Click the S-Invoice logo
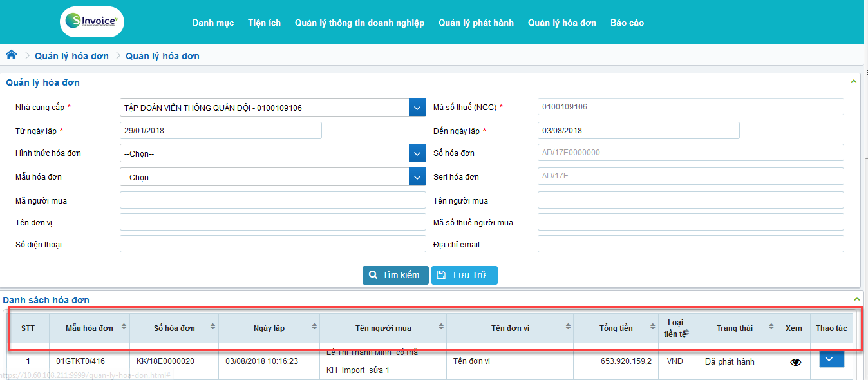868x380 pixels. [91, 22]
